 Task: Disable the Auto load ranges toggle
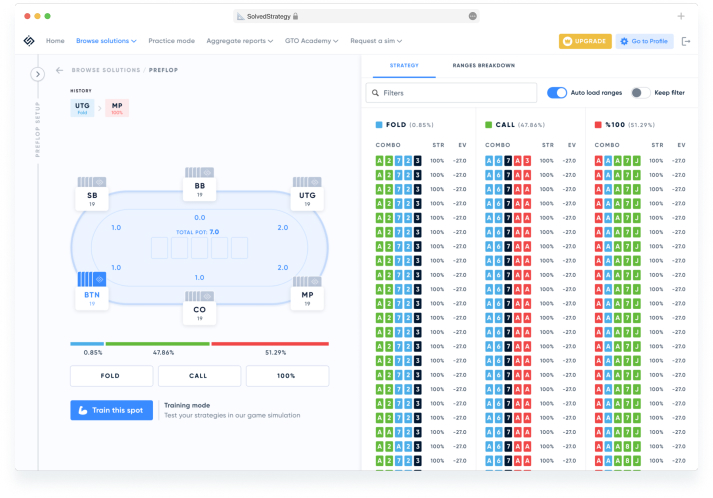pos(557,92)
